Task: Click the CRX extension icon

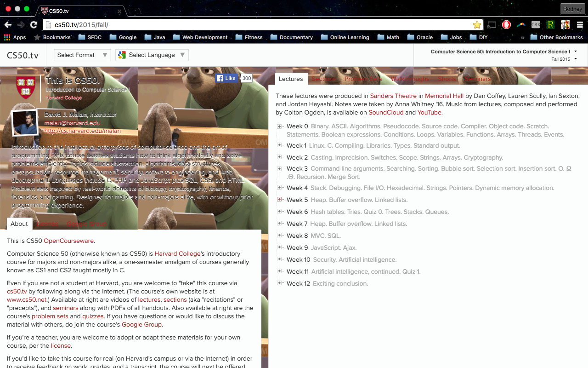Action: [536, 25]
